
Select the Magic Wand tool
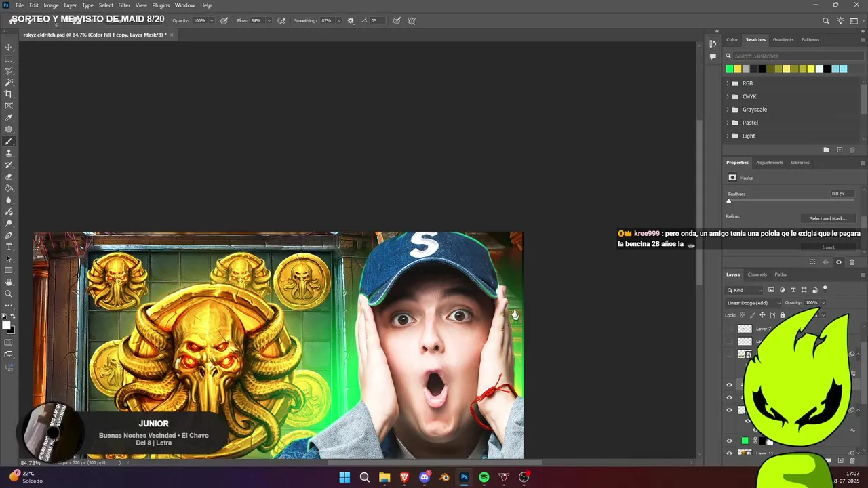pos(9,83)
